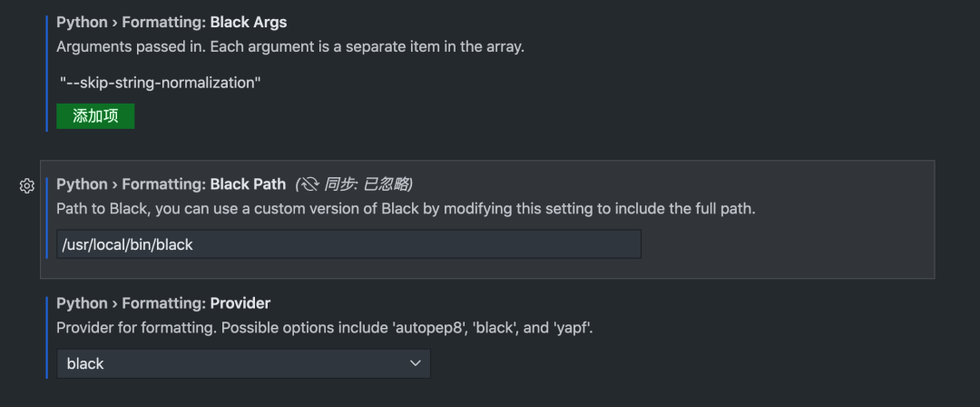This screenshot has width=980, height=407.
Task: Open the Provider dropdown showing black
Action: coord(242,363)
